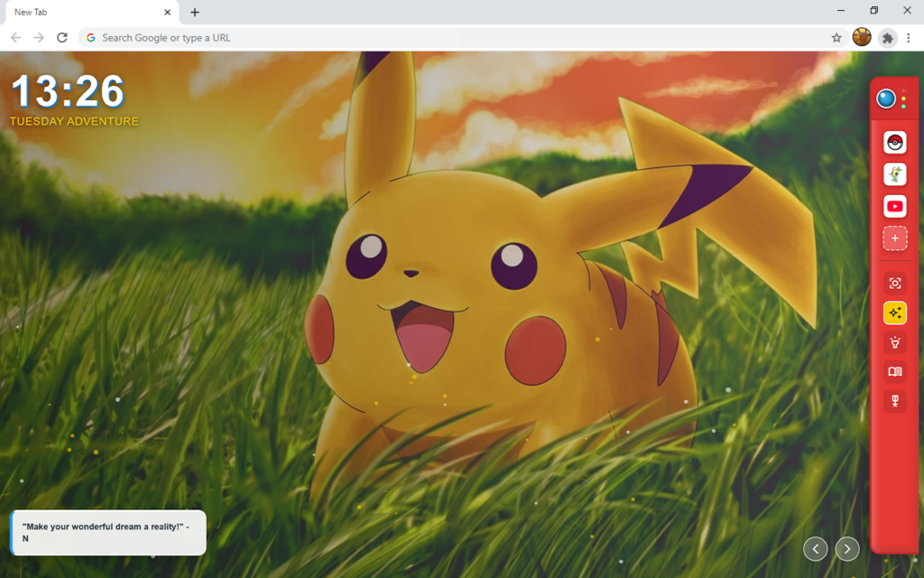Add a new shortcut with plus tile
924x578 pixels.
(894, 238)
